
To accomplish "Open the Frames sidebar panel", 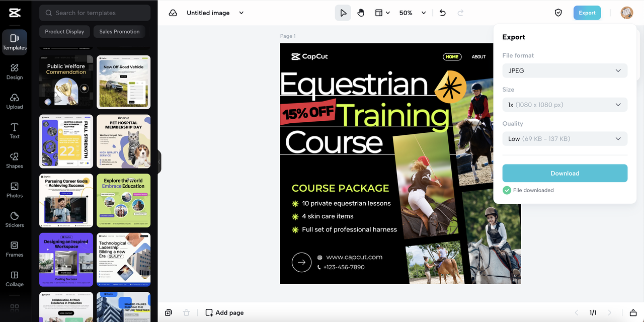I will 15,249.
